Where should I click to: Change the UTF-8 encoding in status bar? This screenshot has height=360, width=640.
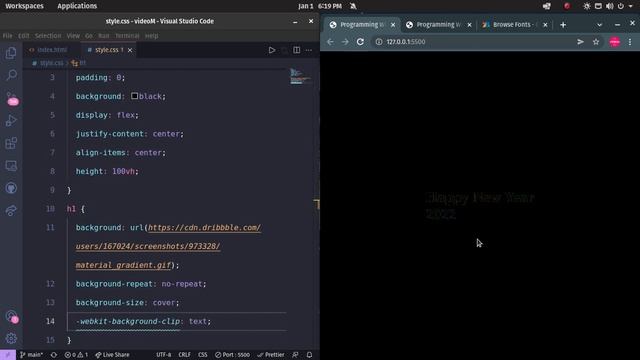coord(164,355)
